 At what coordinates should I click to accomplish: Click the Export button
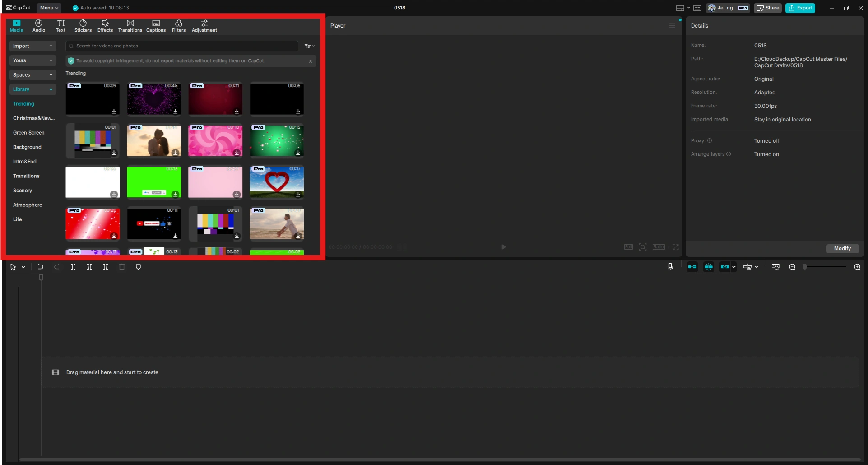(x=800, y=8)
